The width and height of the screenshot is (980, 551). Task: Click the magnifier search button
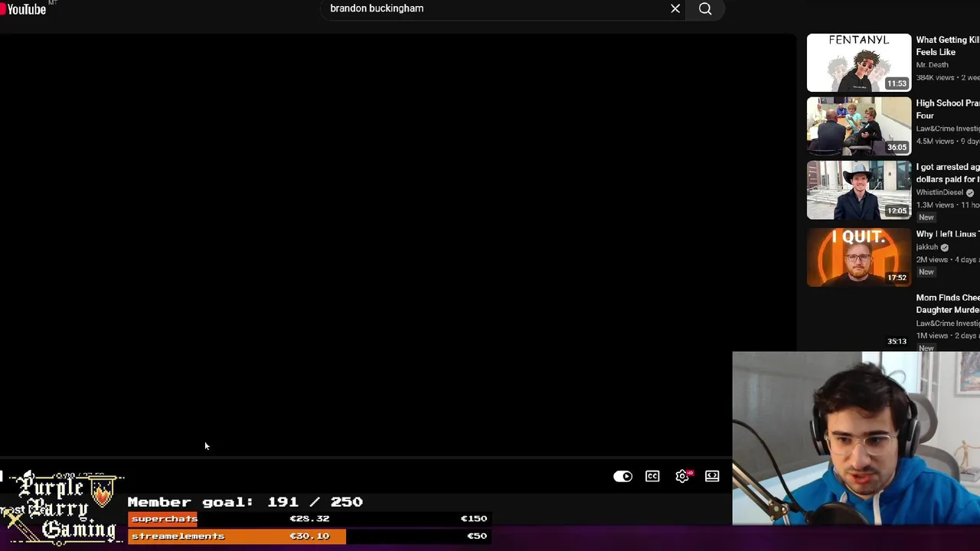coord(705,8)
